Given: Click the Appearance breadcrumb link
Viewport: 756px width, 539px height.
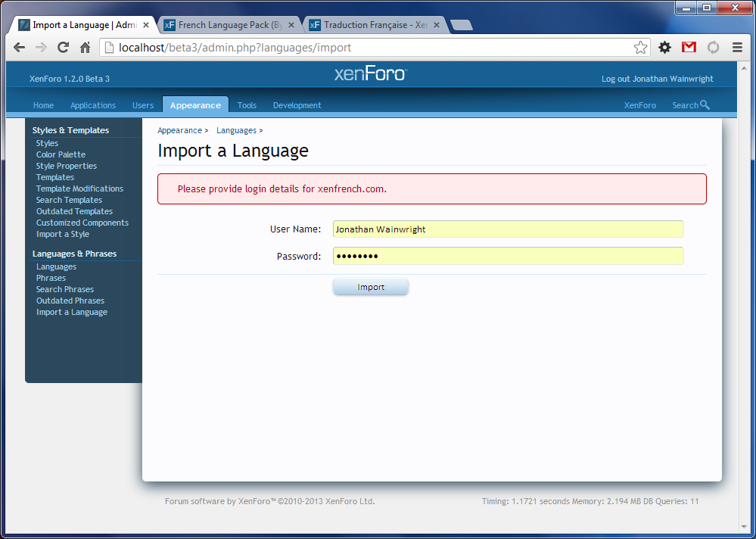Looking at the screenshot, I should coord(179,130).
